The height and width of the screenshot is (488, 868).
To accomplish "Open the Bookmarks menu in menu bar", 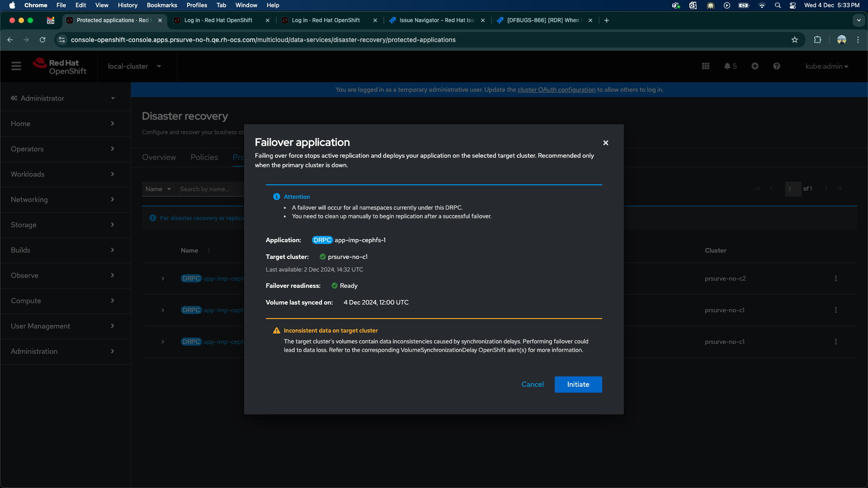I will point(162,5).
